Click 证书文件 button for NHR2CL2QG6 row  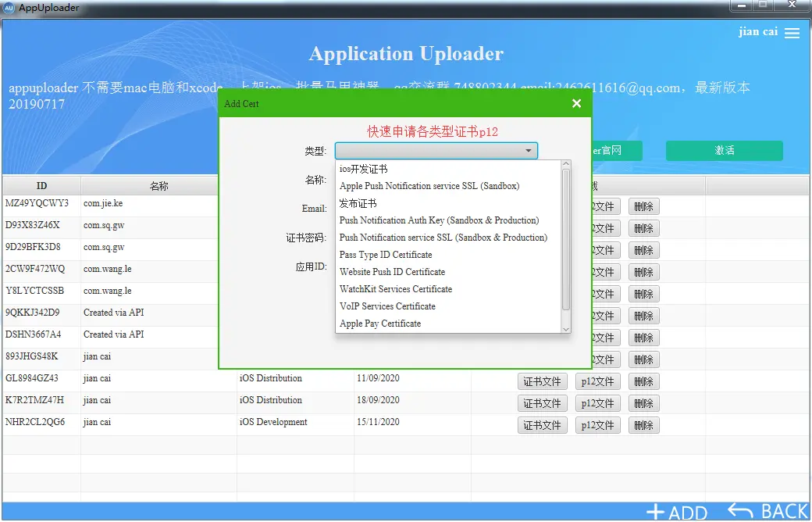(542, 425)
